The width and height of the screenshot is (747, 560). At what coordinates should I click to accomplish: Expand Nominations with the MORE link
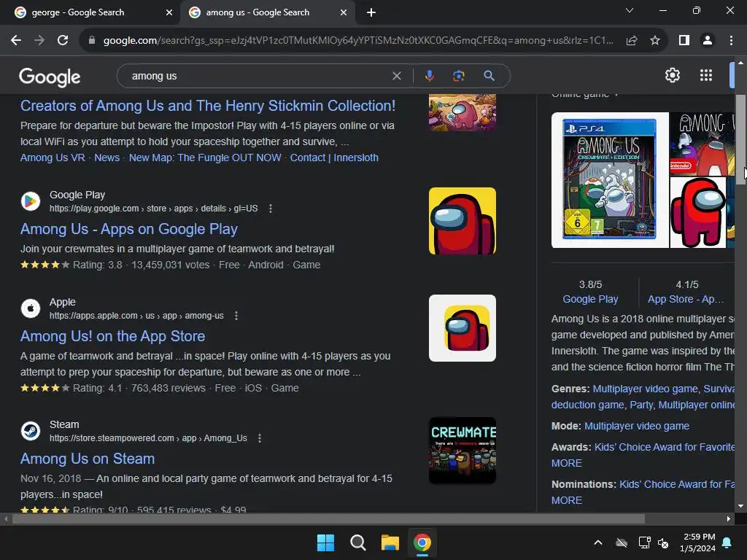(566, 500)
